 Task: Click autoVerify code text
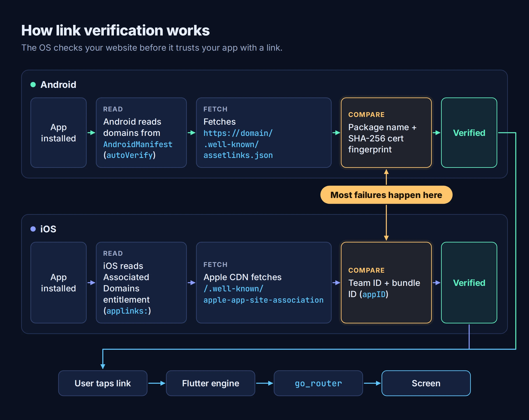(x=130, y=155)
